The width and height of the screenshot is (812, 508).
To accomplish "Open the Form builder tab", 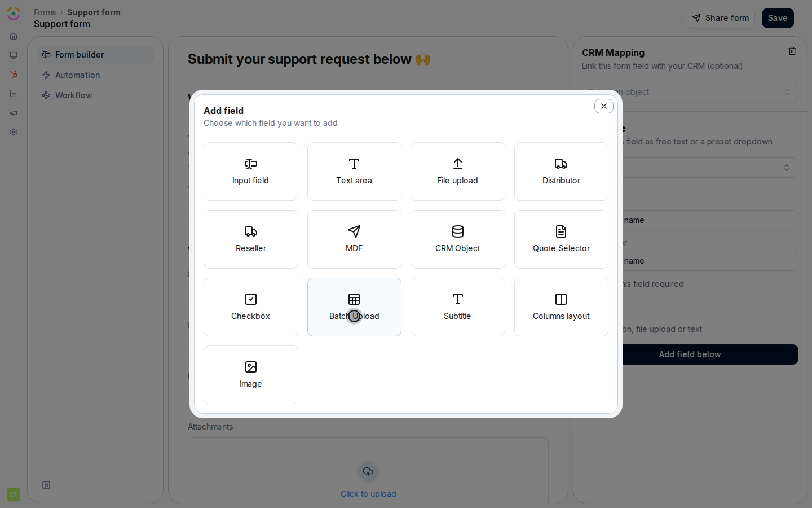I will (95, 55).
